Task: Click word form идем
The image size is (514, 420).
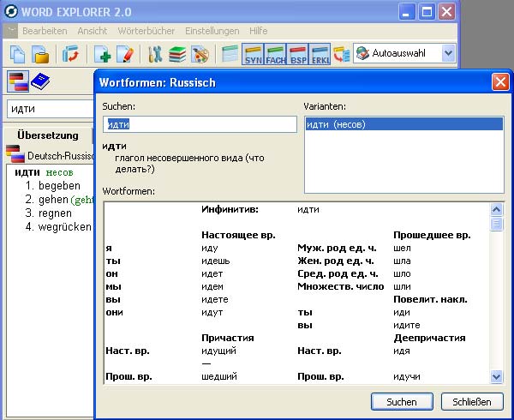Action: pyautogui.click(x=212, y=286)
